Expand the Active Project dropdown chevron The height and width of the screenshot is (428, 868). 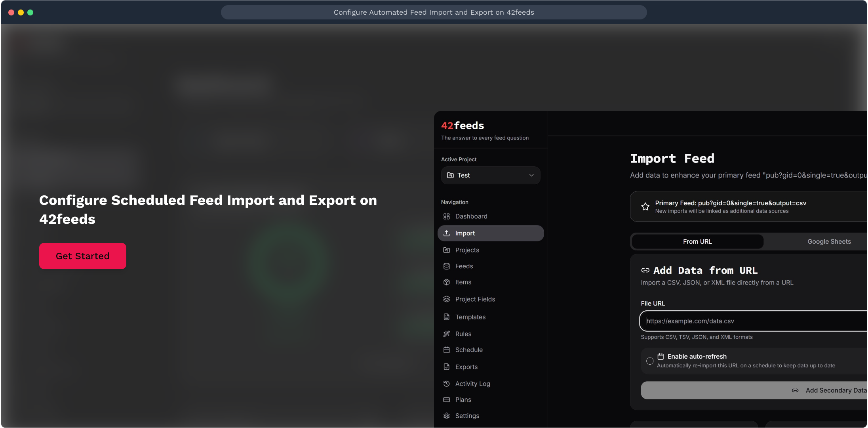[x=531, y=175]
